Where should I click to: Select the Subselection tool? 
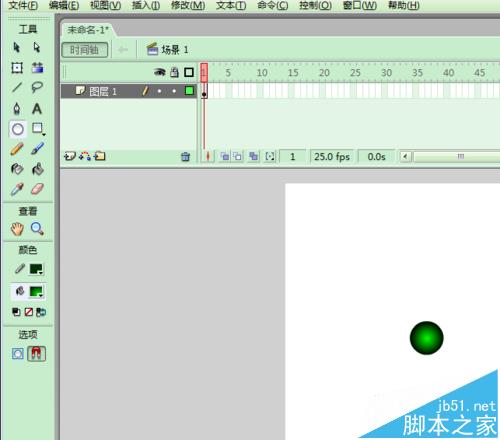[x=37, y=48]
